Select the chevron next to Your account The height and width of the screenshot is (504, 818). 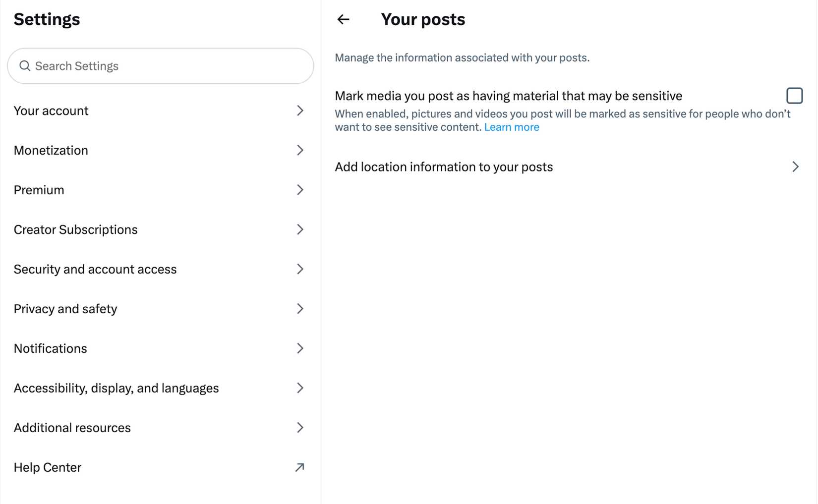coord(300,111)
